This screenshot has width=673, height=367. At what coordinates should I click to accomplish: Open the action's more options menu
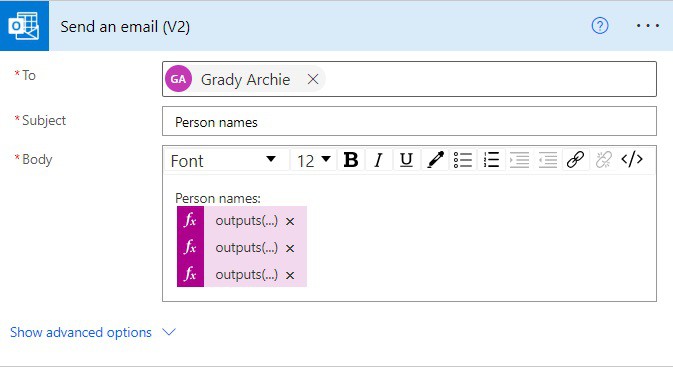[x=648, y=26]
